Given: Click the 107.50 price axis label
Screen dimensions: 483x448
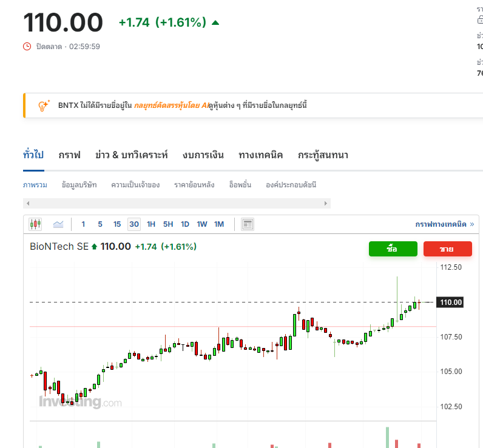Looking at the screenshot, I should pyautogui.click(x=451, y=337).
